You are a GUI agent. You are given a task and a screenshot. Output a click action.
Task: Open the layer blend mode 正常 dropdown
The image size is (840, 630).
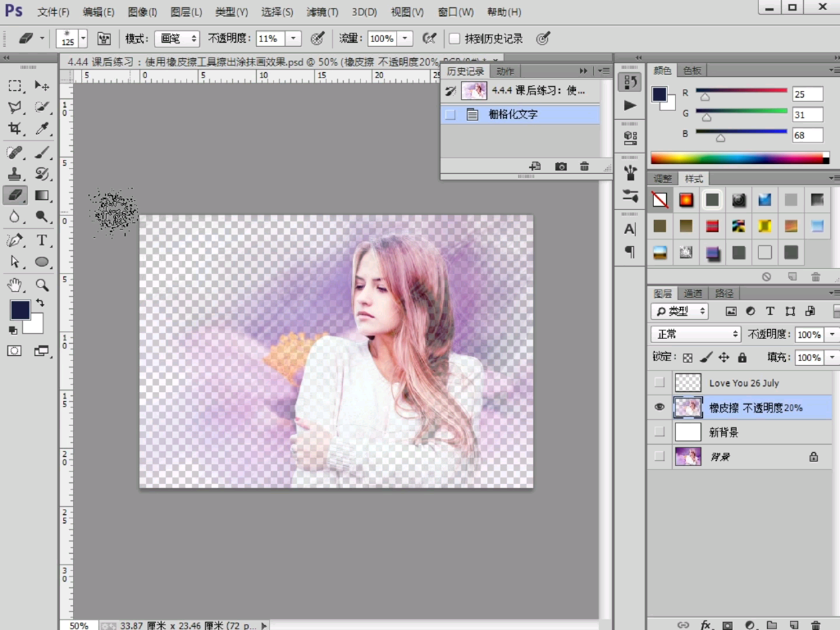point(696,335)
